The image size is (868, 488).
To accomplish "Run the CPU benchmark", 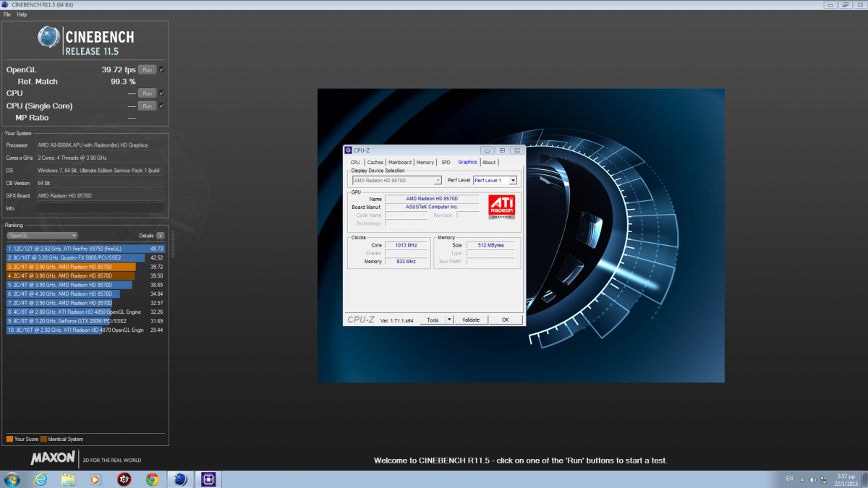I will [x=147, y=93].
